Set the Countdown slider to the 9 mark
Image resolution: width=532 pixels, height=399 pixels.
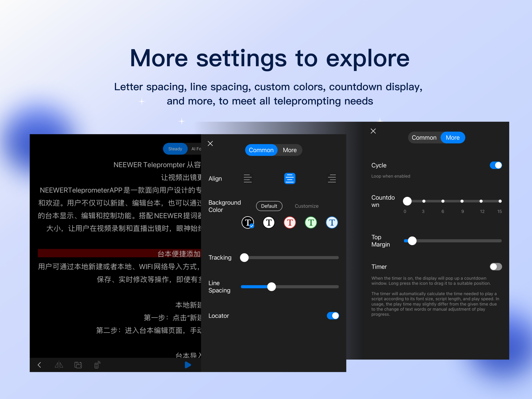click(x=462, y=201)
